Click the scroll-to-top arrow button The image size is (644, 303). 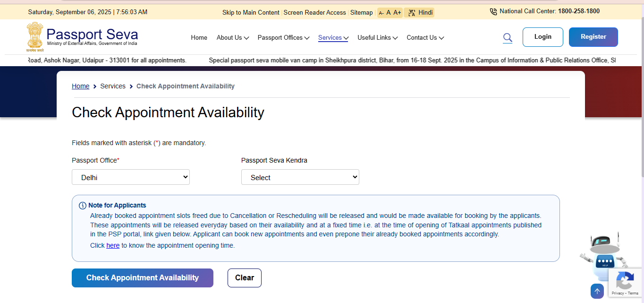pyautogui.click(x=597, y=291)
